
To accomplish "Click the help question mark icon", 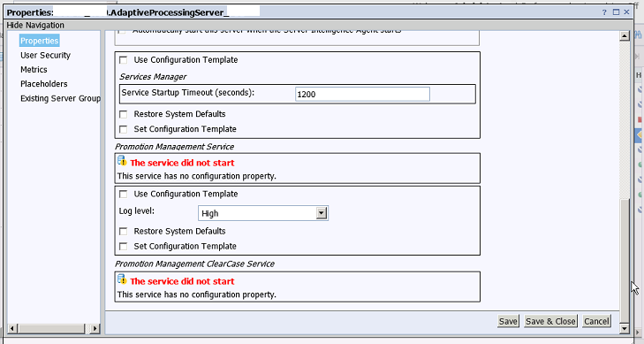I will [604, 12].
